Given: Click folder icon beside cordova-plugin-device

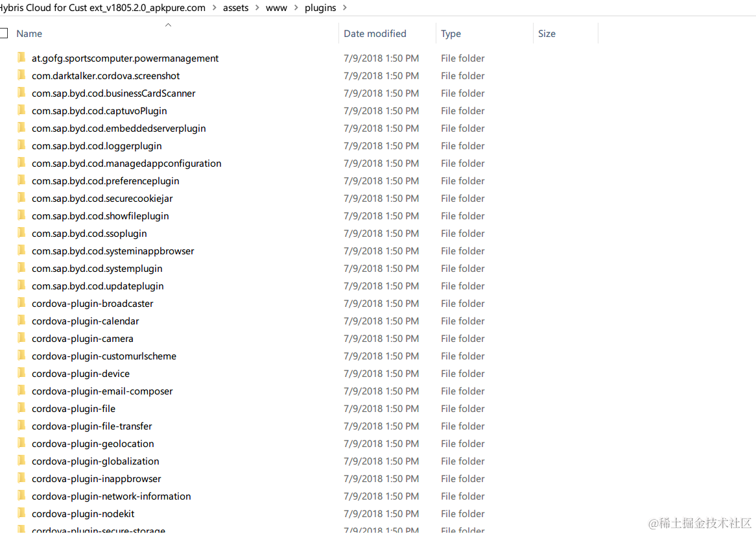Looking at the screenshot, I should (x=21, y=373).
